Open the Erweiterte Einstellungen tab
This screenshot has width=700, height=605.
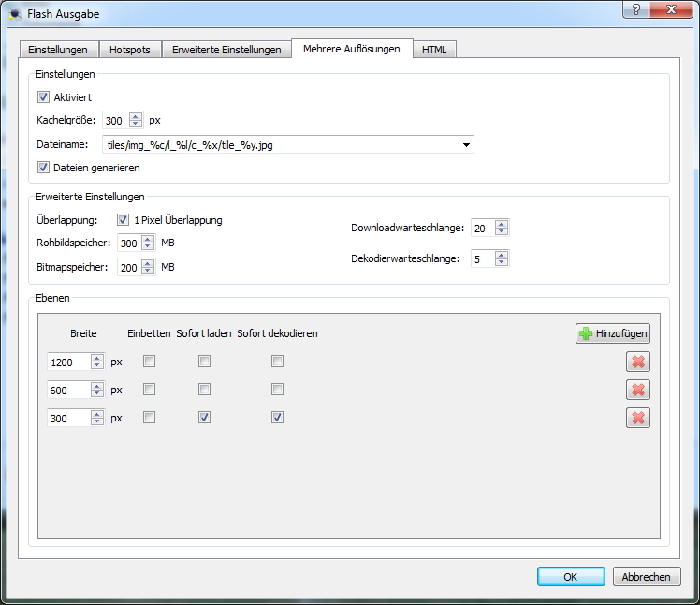[x=226, y=50]
